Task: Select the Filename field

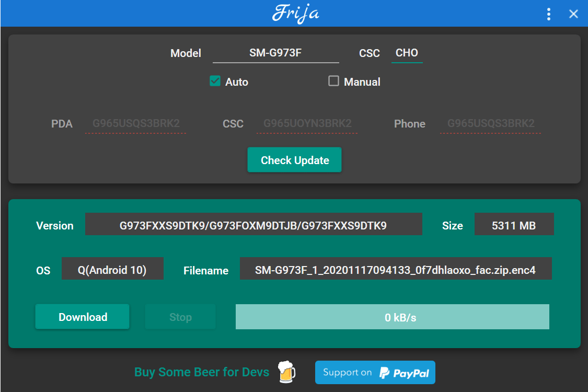Action: click(395, 270)
